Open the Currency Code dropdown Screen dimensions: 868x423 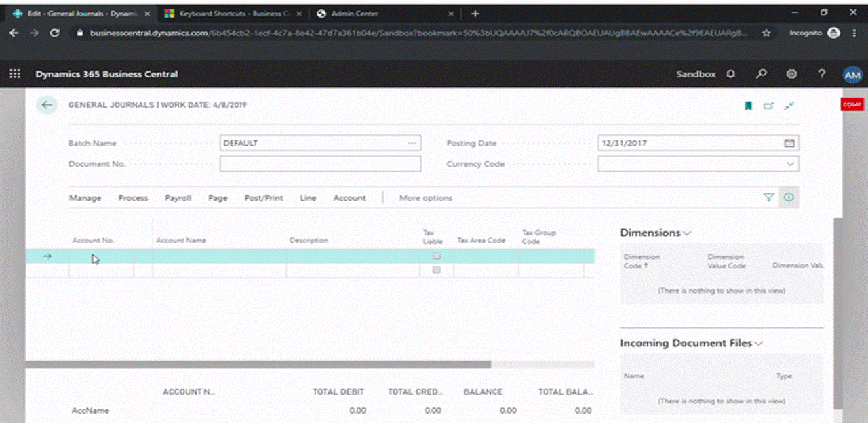[789, 164]
